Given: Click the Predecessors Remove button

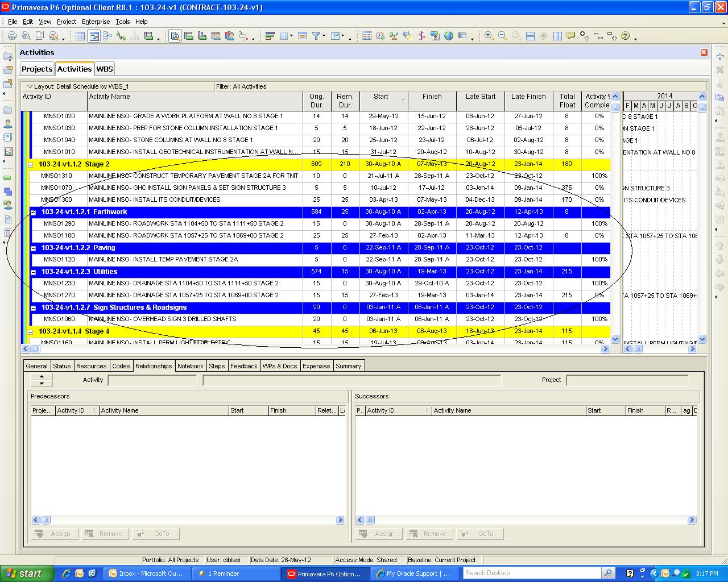Looking at the screenshot, I should click(x=105, y=534).
